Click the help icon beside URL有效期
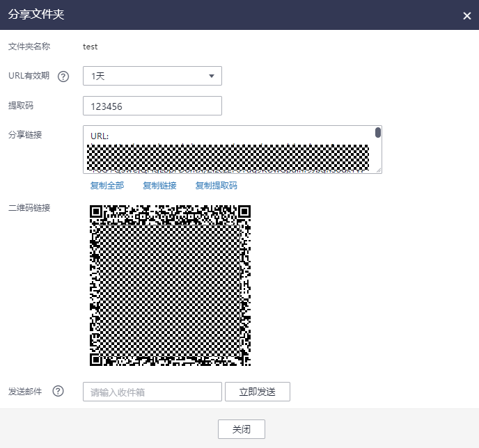 pyautogui.click(x=63, y=77)
